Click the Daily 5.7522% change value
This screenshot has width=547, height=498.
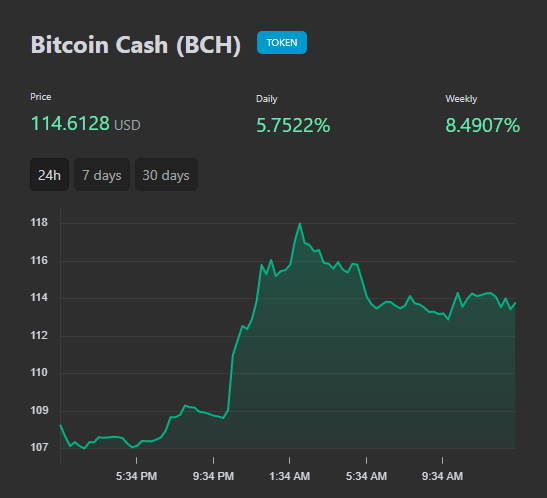(x=293, y=126)
